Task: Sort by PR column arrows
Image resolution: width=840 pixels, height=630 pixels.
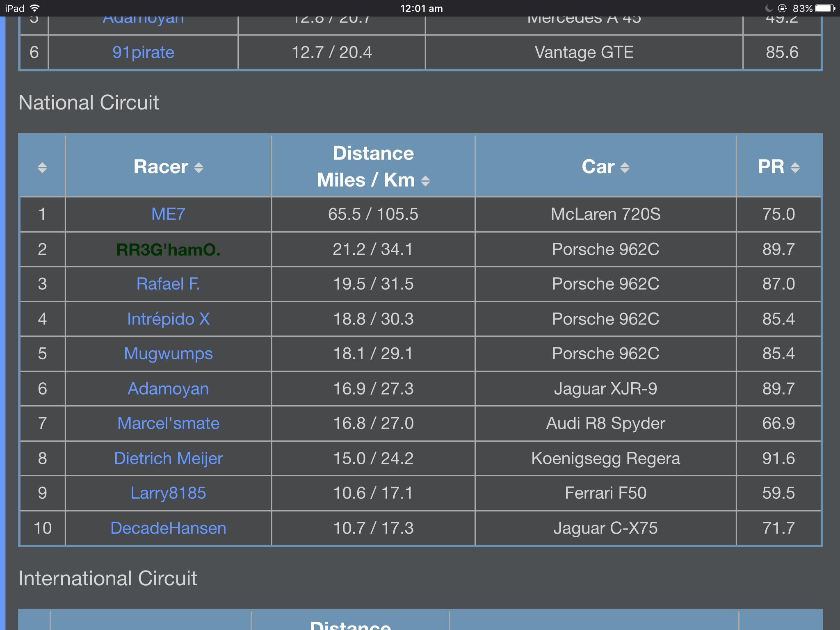Action: [795, 167]
